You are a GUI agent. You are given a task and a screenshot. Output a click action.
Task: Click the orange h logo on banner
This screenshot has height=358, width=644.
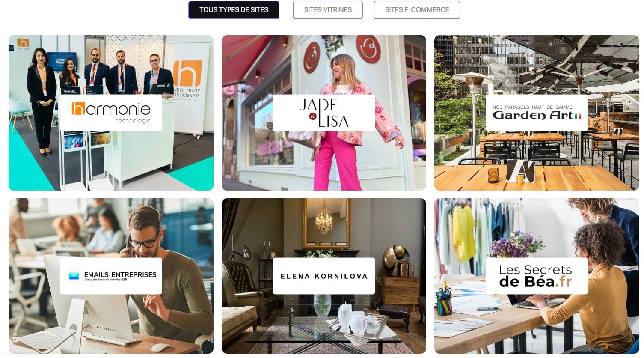pyautogui.click(x=187, y=73)
